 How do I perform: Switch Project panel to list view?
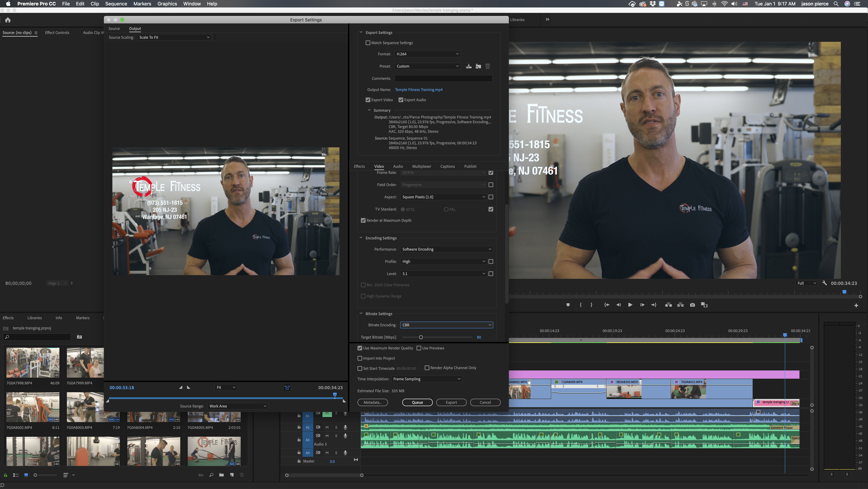click(15, 475)
